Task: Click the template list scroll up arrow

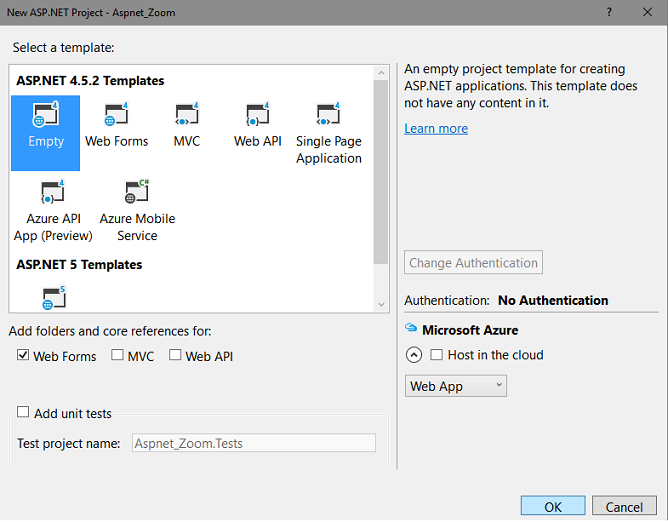Action: (x=381, y=73)
